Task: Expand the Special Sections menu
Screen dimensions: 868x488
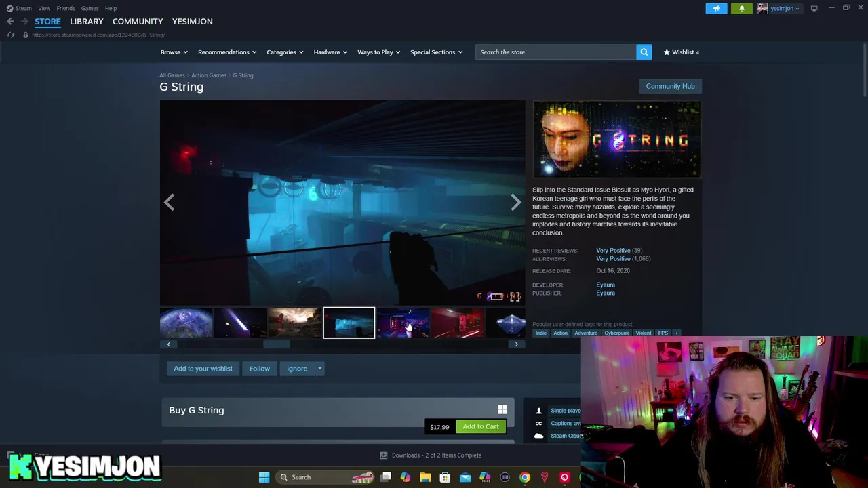Action: [436, 52]
